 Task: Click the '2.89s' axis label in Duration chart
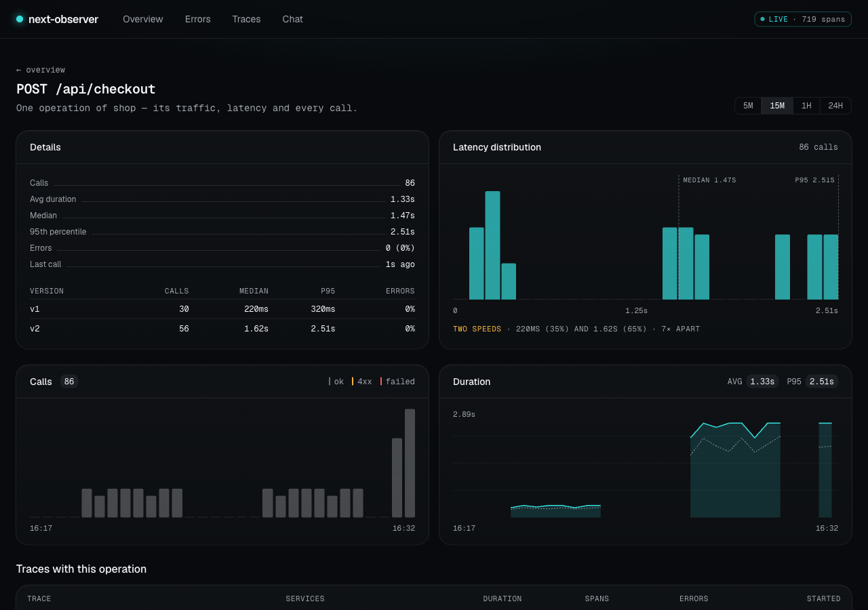pyautogui.click(x=465, y=414)
